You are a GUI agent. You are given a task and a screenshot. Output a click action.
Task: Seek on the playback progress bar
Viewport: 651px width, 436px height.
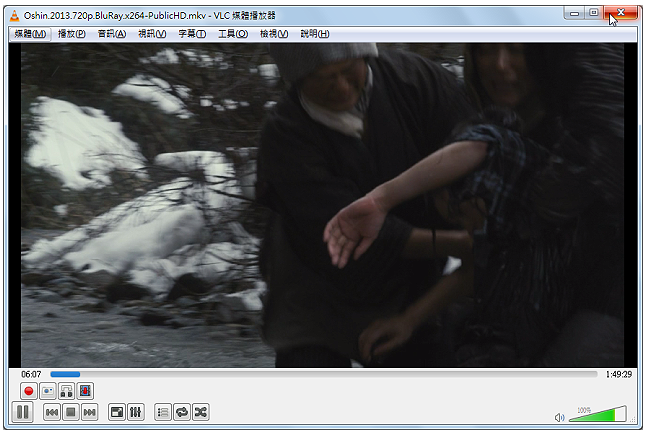[324, 374]
